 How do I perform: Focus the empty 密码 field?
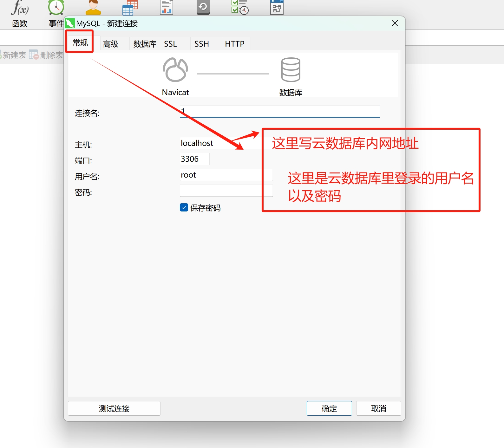[x=226, y=191]
